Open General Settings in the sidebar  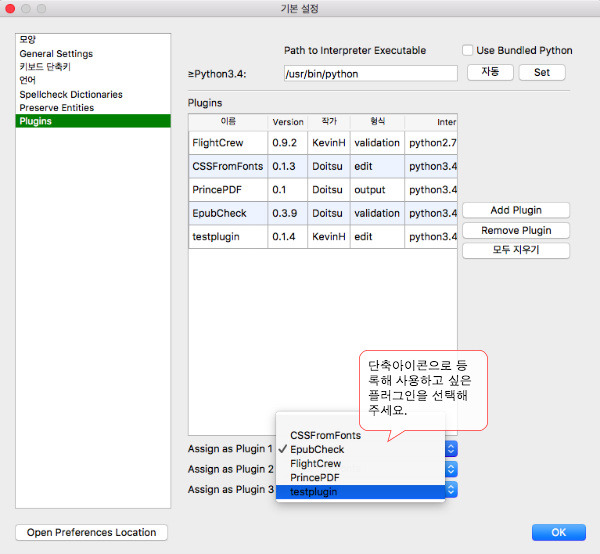pyautogui.click(x=93, y=54)
